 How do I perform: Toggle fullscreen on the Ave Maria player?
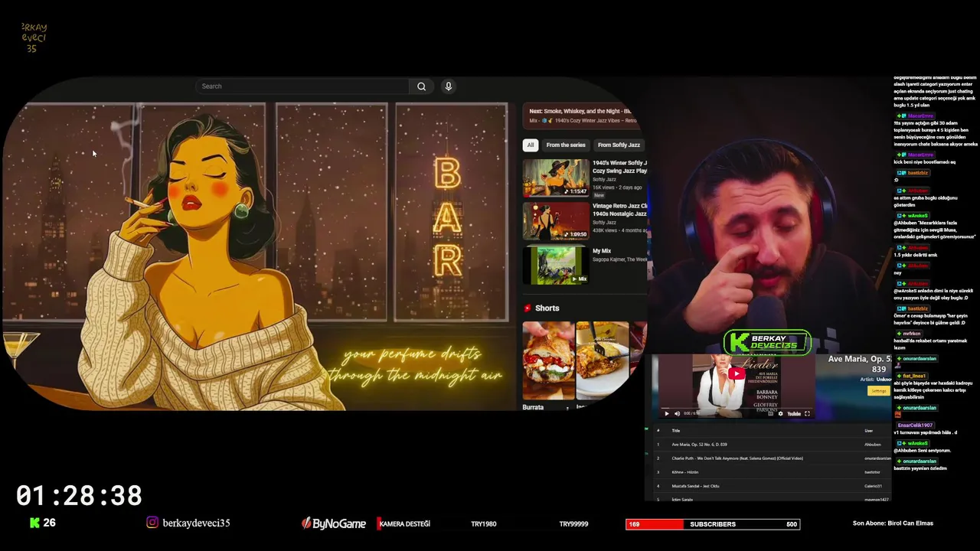click(807, 413)
